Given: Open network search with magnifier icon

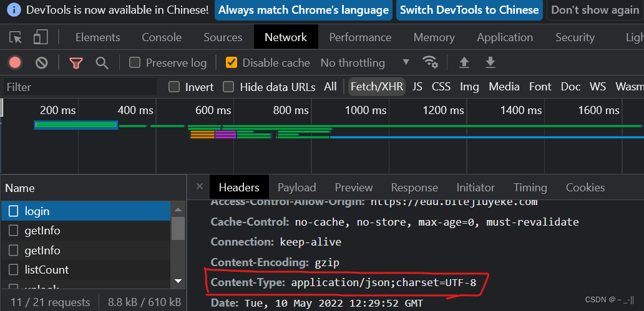Looking at the screenshot, I should point(102,62).
